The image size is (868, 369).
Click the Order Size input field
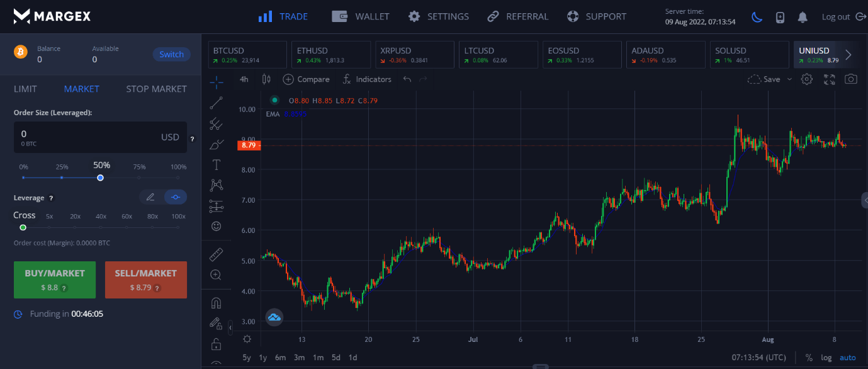(88, 137)
